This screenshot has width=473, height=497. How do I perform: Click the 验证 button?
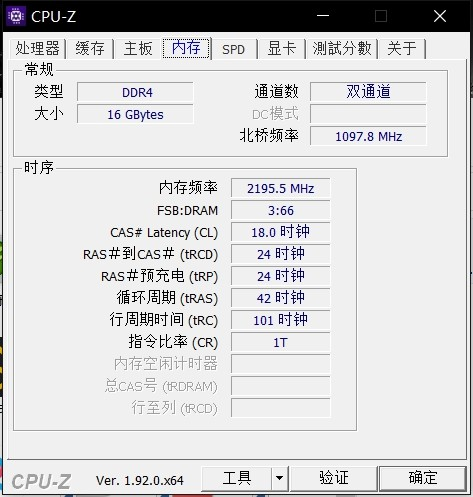pos(334,478)
